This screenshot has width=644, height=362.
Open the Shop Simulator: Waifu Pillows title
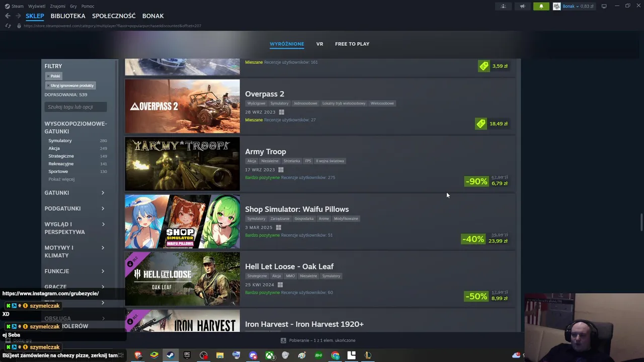[x=297, y=209]
